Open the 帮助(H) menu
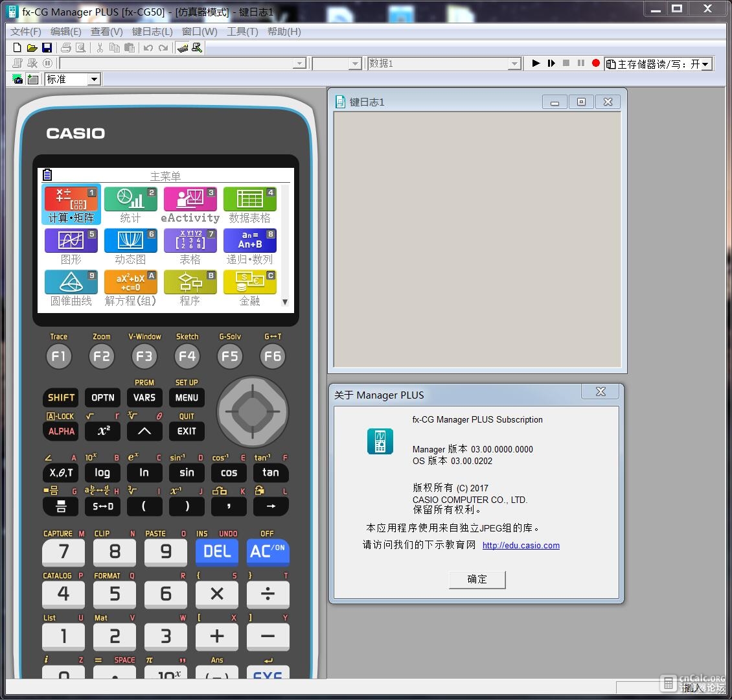This screenshot has height=700, width=732. point(284,31)
